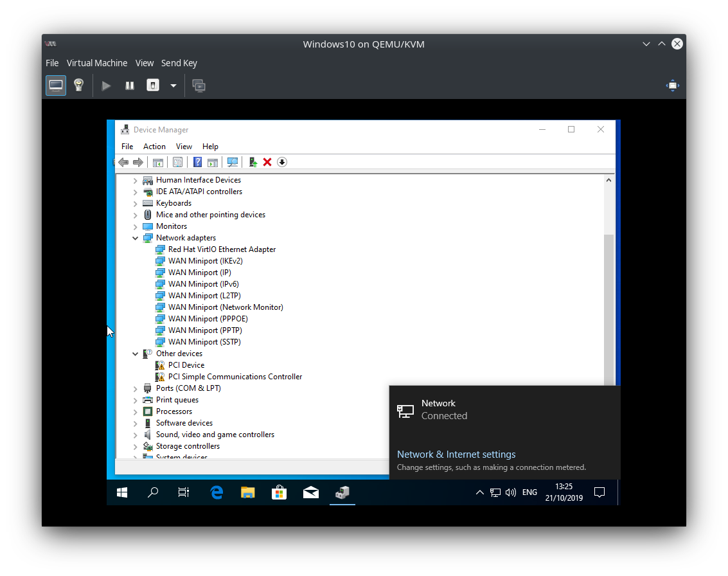Image resolution: width=728 pixels, height=576 pixels.
Task: Click the volume speaker tray icon
Action: click(511, 492)
